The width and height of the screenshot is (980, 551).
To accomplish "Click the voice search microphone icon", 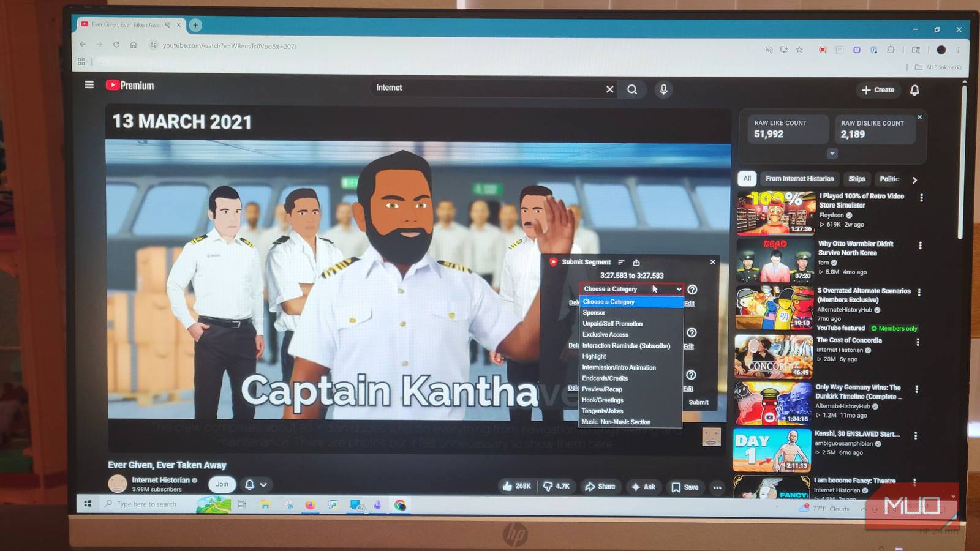I will coord(663,89).
